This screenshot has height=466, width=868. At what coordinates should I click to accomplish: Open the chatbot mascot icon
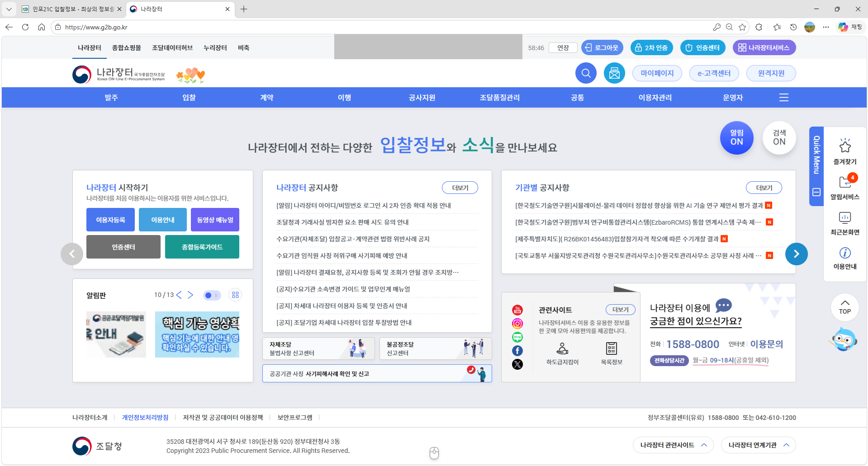point(844,339)
